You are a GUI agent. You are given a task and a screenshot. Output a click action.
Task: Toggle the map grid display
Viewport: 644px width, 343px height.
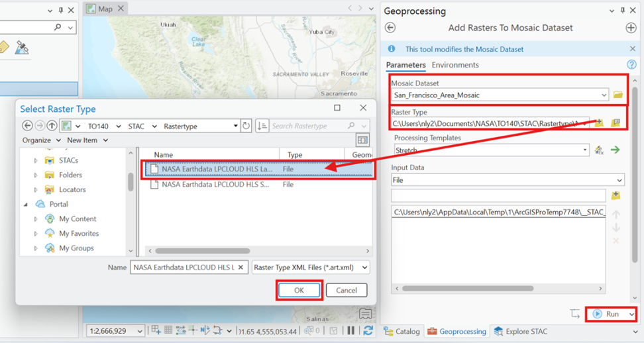point(168,330)
